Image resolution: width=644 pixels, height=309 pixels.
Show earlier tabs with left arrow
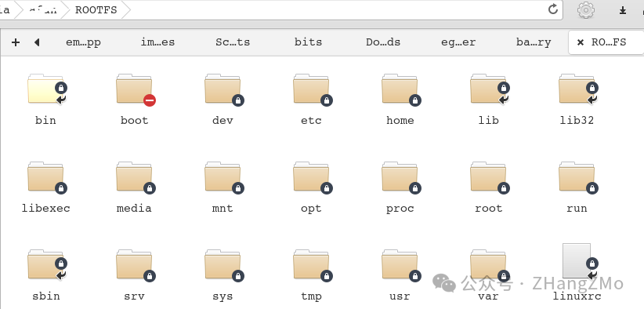pyautogui.click(x=37, y=42)
